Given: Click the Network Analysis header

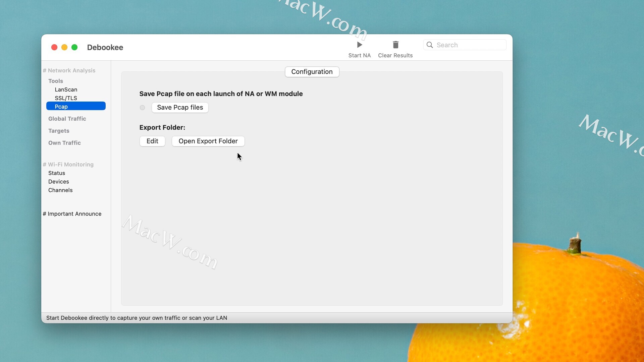Looking at the screenshot, I should tap(69, 70).
